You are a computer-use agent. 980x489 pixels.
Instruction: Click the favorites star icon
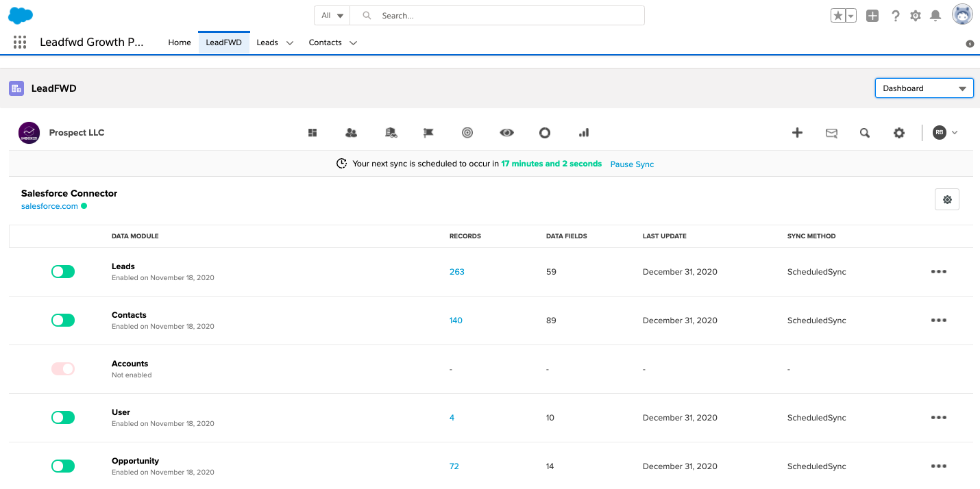838,15
